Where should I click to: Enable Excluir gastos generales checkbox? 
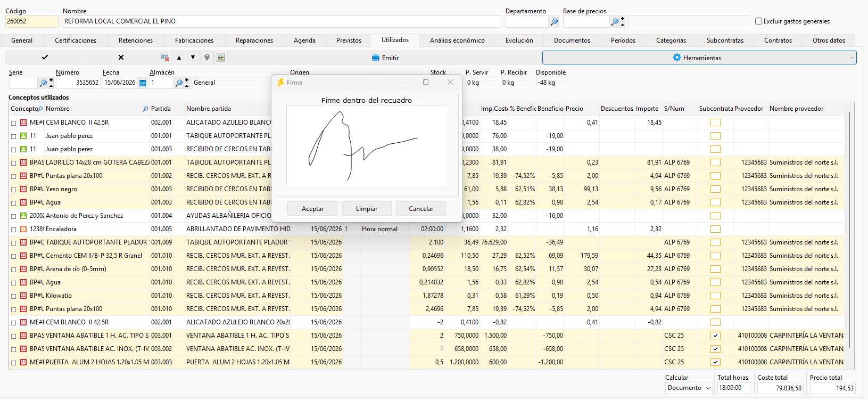click(759, 21)
